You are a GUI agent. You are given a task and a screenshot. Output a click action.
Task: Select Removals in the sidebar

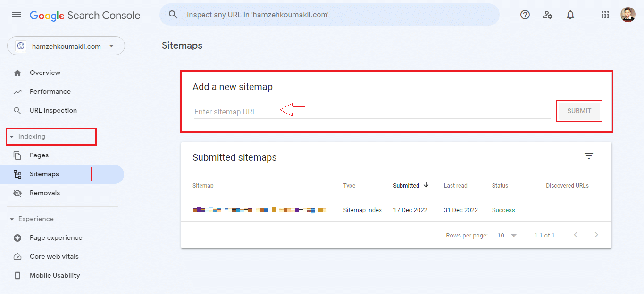point(45,193)
